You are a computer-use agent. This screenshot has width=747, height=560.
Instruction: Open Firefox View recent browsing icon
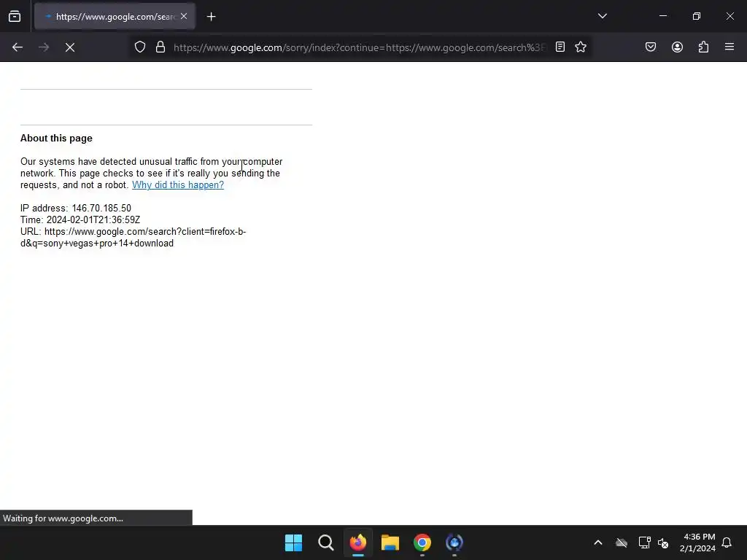(15, 17)
